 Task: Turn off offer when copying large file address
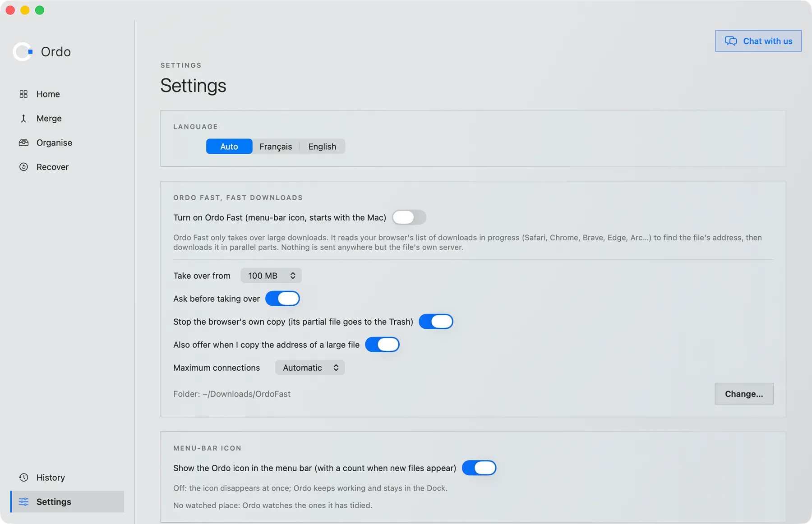tap(382, 345)
